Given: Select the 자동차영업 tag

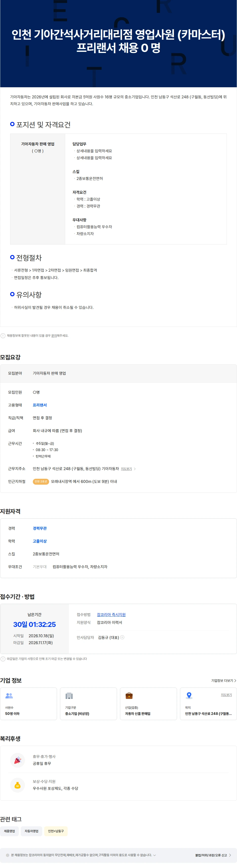Looking at the screenshot, I should pos(31,831).
